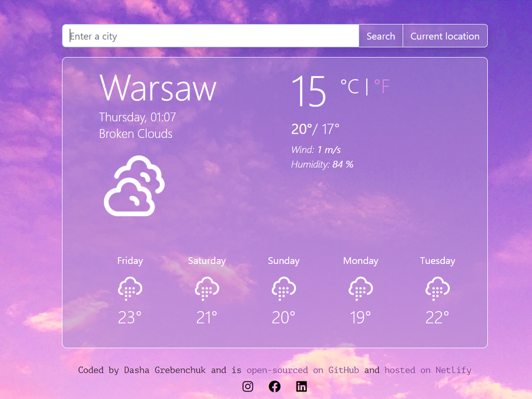The image size is (532, 399).
Task: Click Tuesday's 22° temperature
Action: (x=438, y=318)
